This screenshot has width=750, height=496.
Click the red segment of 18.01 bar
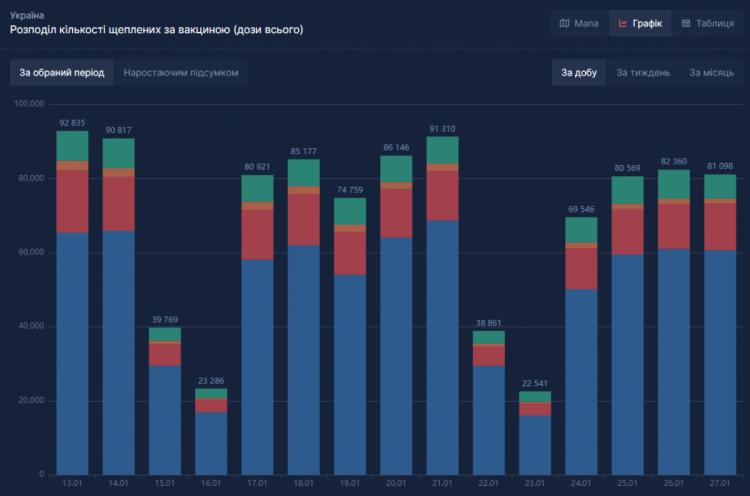click(x=304, y=220)
